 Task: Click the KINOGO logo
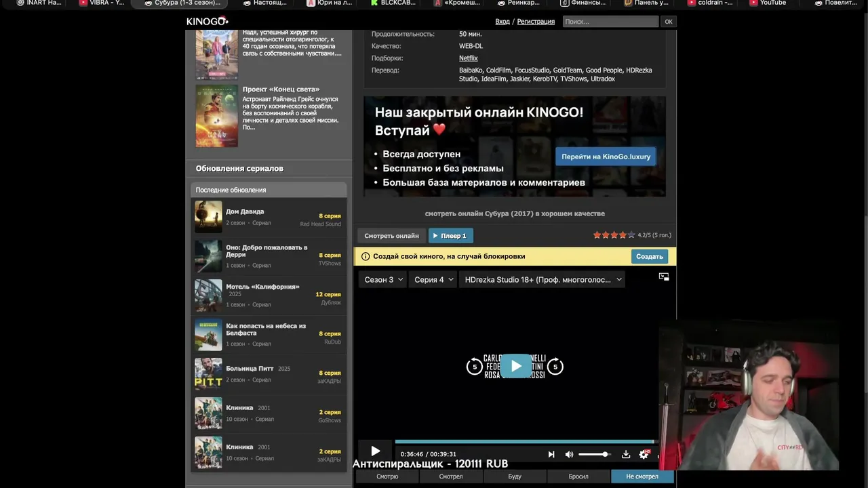pyautogui.click(x=208, y=22)
